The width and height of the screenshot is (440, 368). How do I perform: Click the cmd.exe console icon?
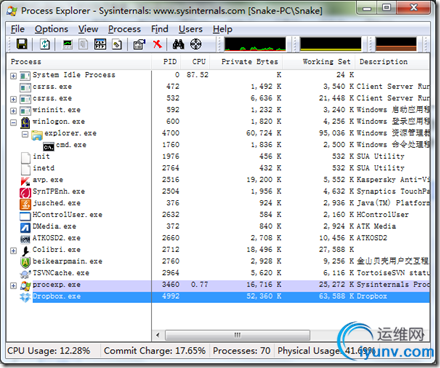(49, 146)
